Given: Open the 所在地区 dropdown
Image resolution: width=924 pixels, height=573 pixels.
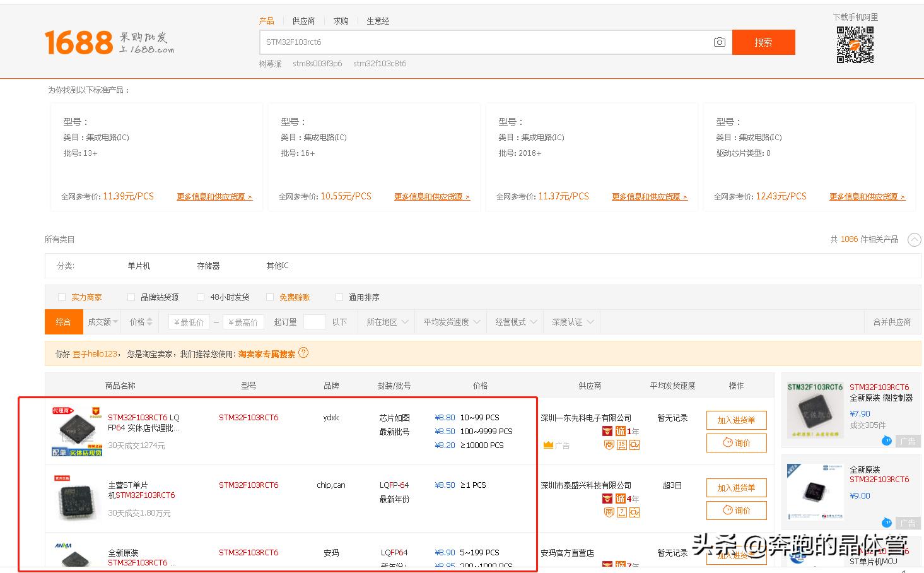Looking at the screenshot, I should pos(385,322).
